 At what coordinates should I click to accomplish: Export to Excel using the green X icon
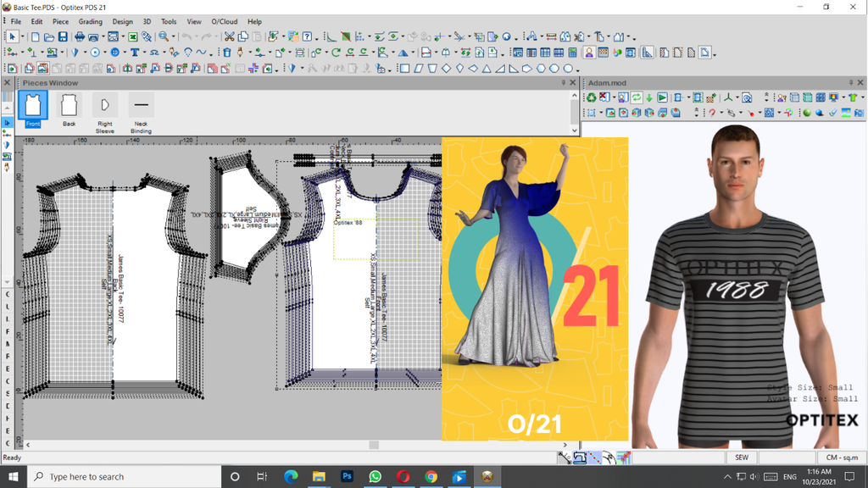[133, 37]
